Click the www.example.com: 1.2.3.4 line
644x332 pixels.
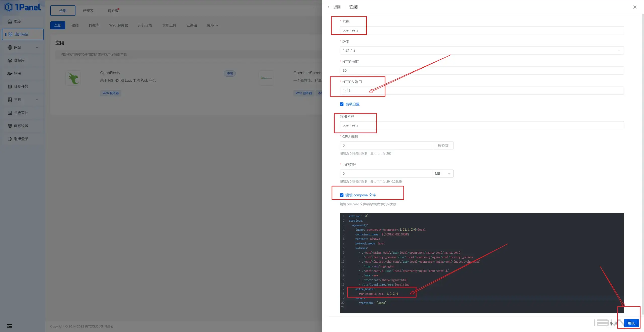[x=378, y=294]
